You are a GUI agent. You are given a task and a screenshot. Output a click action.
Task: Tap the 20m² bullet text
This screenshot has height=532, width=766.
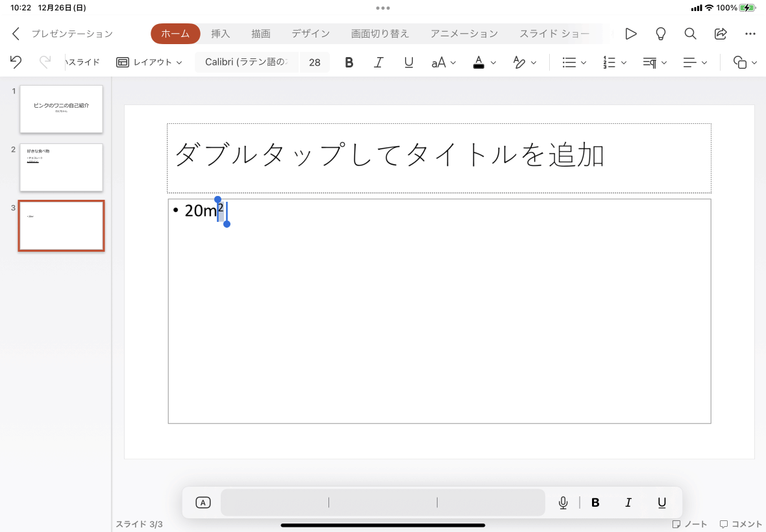[x=204, y=210]
